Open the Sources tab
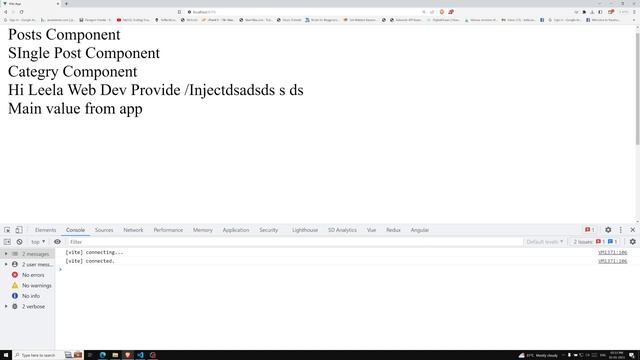The width and height of the screenshot is (640, 360). point(104,230)
